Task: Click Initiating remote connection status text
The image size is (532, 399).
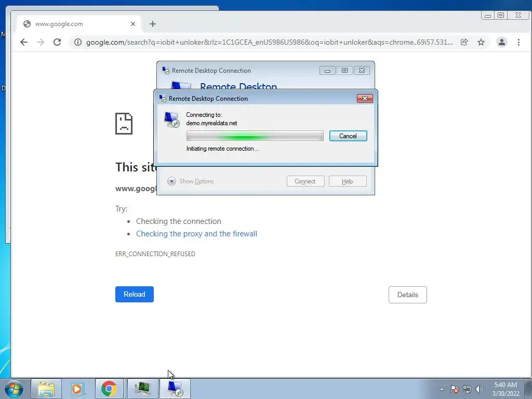Action: tap(222, 149)
